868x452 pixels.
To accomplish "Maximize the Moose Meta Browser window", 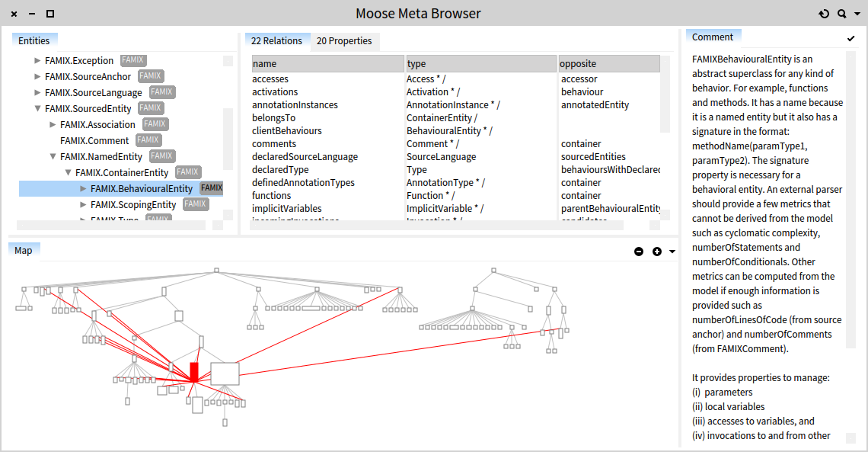I will coord(49,14).
